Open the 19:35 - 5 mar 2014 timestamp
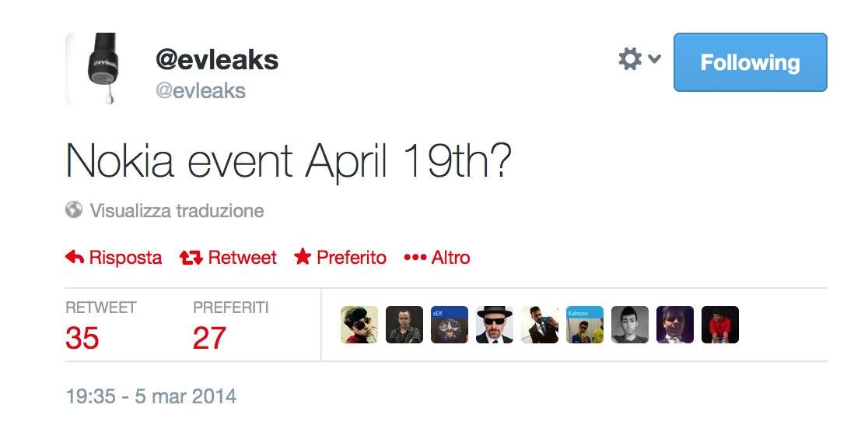The width and height of the screenshot is (868, 436). (x=151, y=396)
